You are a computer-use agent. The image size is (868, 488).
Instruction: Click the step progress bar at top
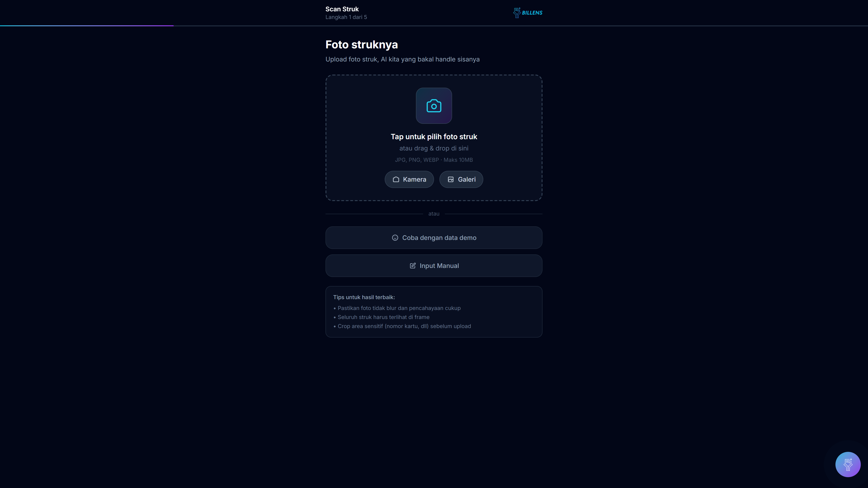(x=434, y=26)
